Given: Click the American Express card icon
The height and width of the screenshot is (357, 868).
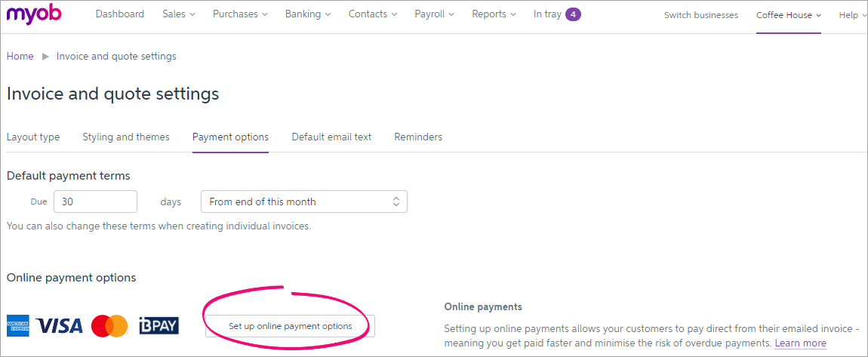Looking at the screenshot, I should tap(17, 326).
